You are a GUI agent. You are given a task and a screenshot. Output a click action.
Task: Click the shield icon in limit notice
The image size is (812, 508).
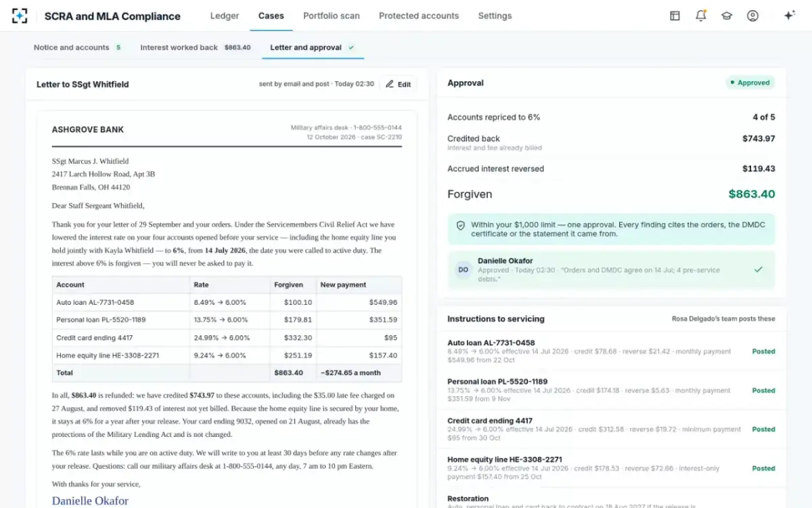pyautogui.click(x=461, y=225)
